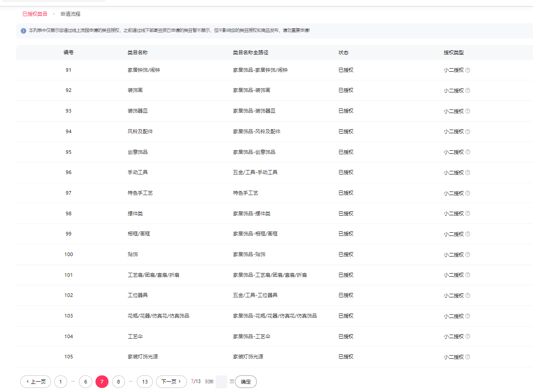
Task: Switch to the 申请流程 tab
Action: pyautogui.click(x=70, y=14)
